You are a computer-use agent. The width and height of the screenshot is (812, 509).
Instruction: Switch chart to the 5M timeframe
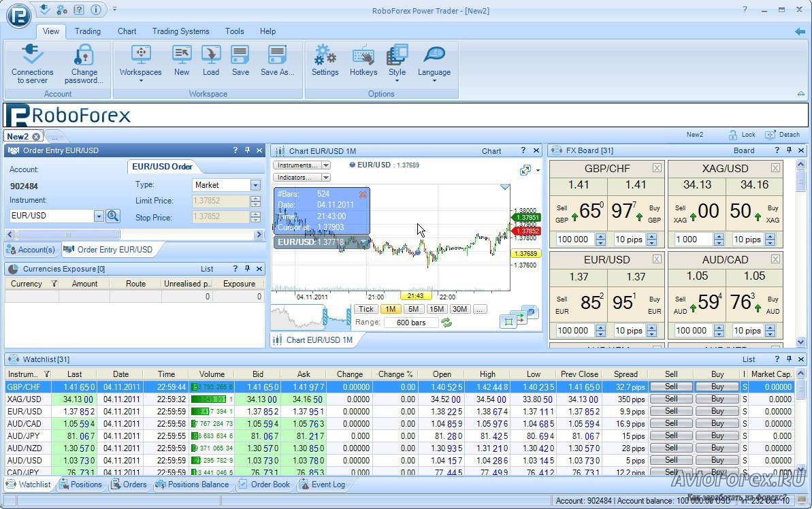pos(413,309)
